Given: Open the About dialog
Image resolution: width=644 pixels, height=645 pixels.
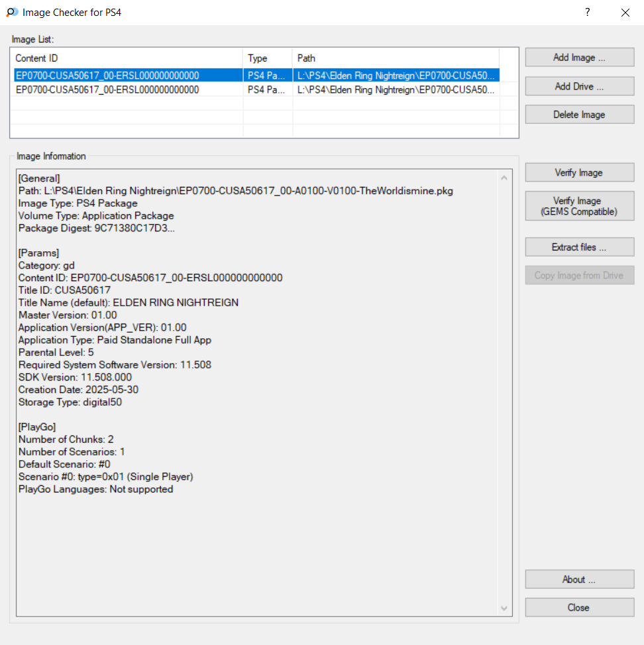Looking at the screenshot, I should [579, 579].
